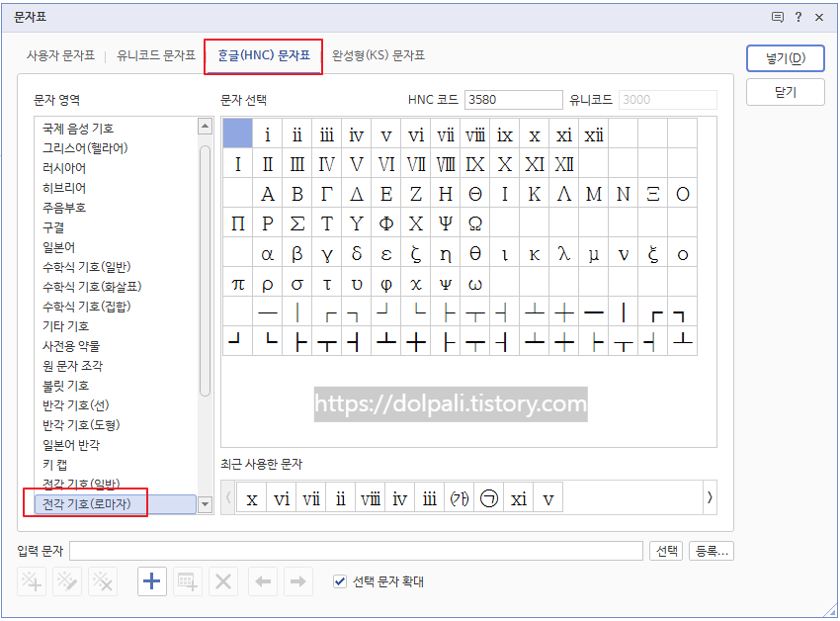Click the X delete icon below input field
The width and height of the screenshot is (840, 621).
click(x=222, y=581)
